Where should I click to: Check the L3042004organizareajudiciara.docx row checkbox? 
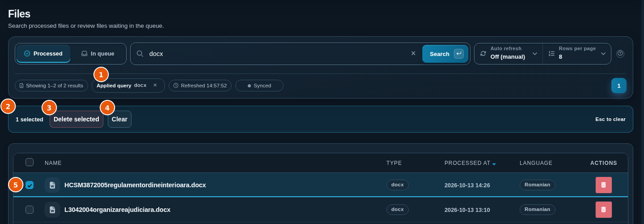coord(30,210)
